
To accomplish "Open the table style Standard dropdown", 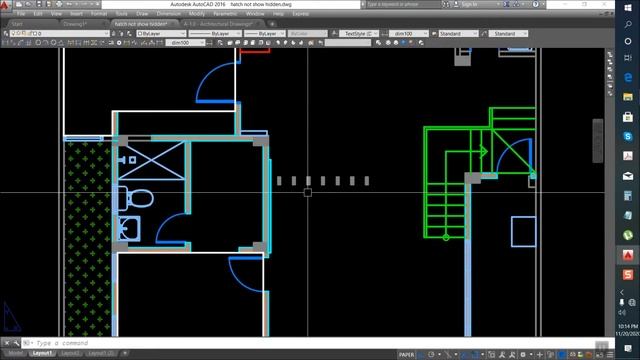I will (458, 33).
